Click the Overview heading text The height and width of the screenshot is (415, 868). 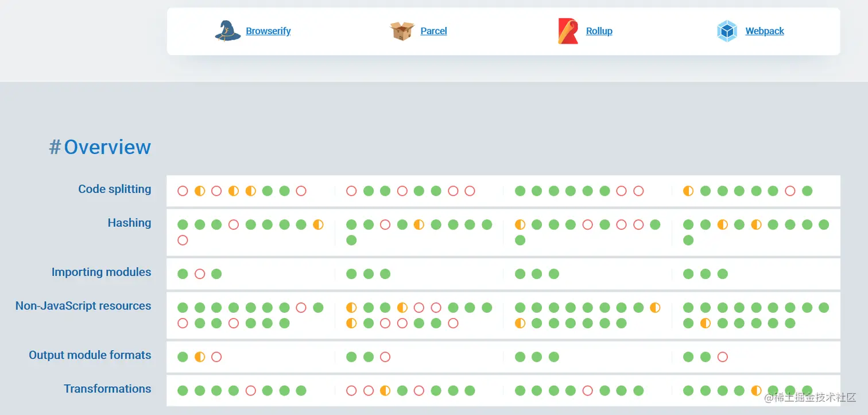107,147
